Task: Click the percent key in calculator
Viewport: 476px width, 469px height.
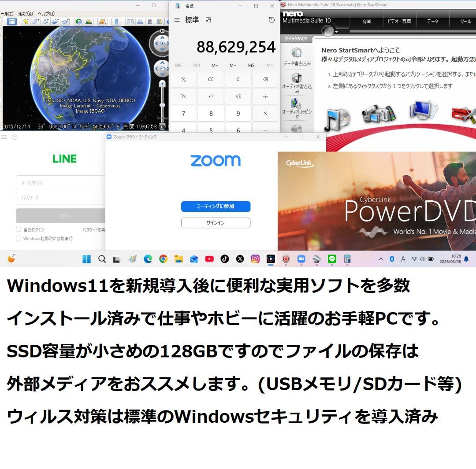Action: [x=183, y=79]
